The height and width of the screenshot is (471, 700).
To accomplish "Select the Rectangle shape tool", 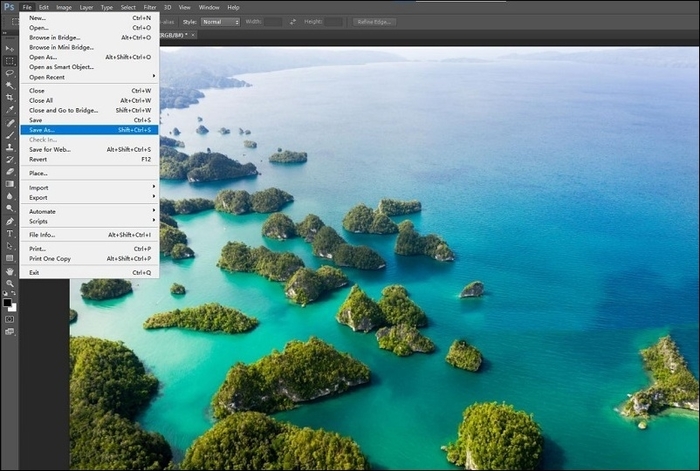I will 9,258.
